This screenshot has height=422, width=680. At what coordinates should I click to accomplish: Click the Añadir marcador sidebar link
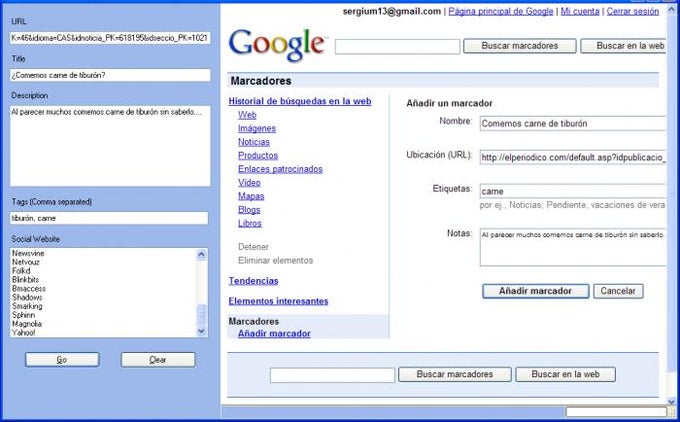click(x=274, y=334)
